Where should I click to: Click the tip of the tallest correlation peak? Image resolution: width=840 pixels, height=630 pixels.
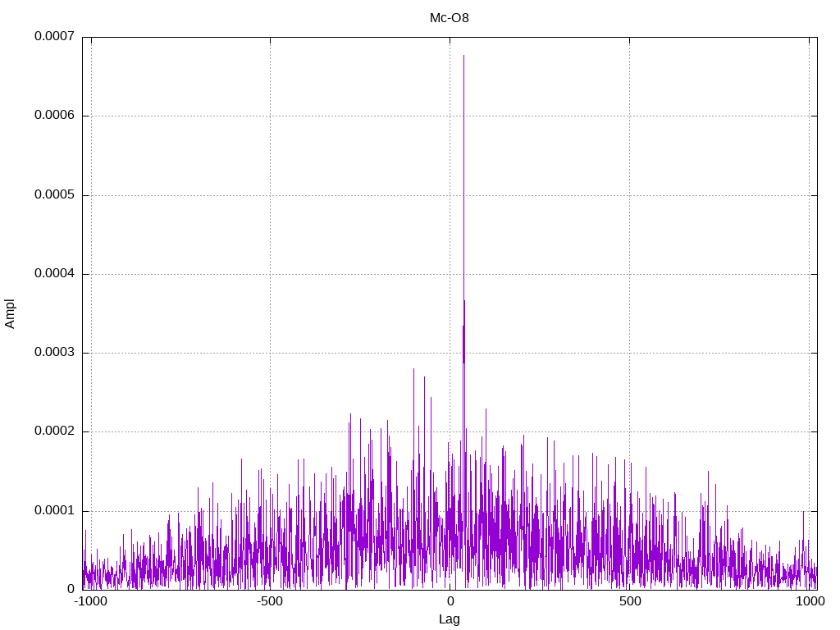[x=464, y=56]
